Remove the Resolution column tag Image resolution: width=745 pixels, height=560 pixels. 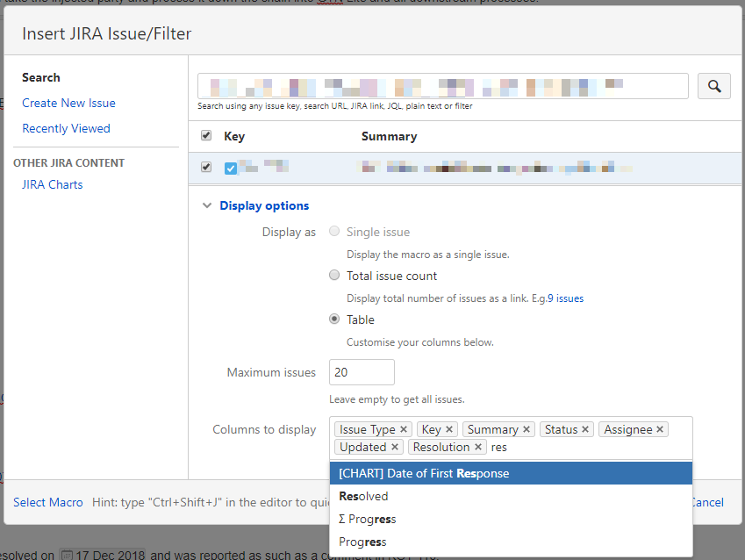[x=478, y=447]
